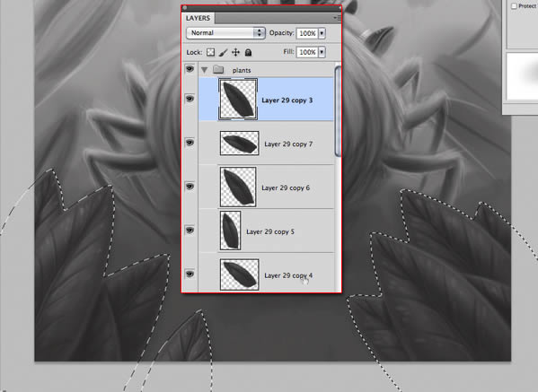Screen dimensions: 538x392
Task: Toggle lock image pixels brush icon
Action: click(x=223, y=52)
